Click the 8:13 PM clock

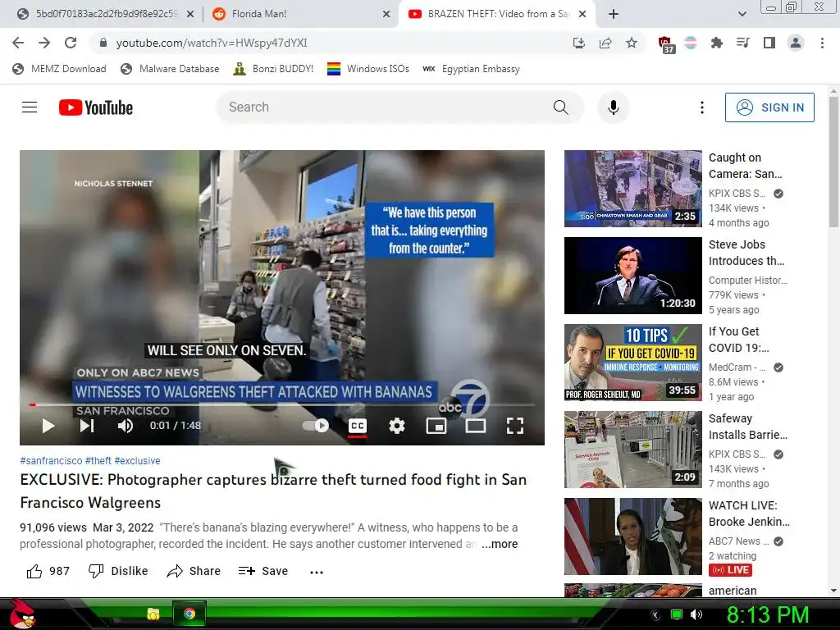click(768, 614)
